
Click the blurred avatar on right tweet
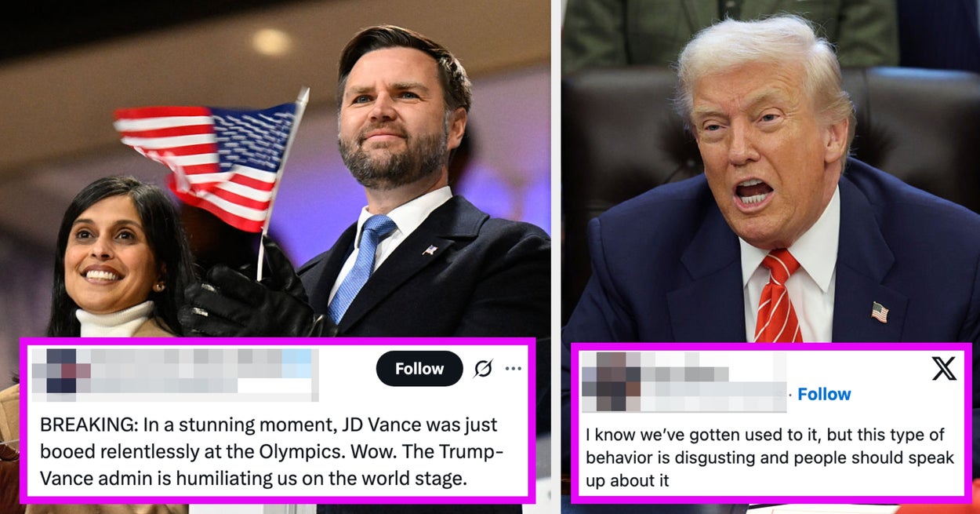pos(612,381)
